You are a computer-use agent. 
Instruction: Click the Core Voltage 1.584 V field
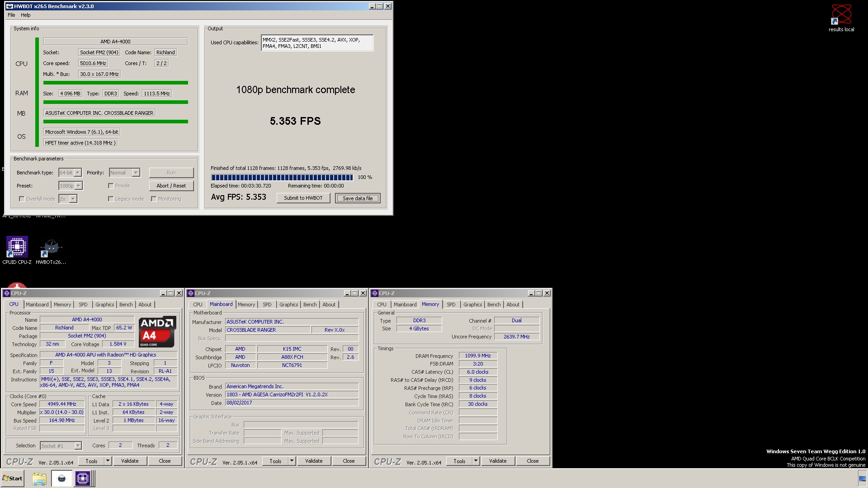[118, 344]
